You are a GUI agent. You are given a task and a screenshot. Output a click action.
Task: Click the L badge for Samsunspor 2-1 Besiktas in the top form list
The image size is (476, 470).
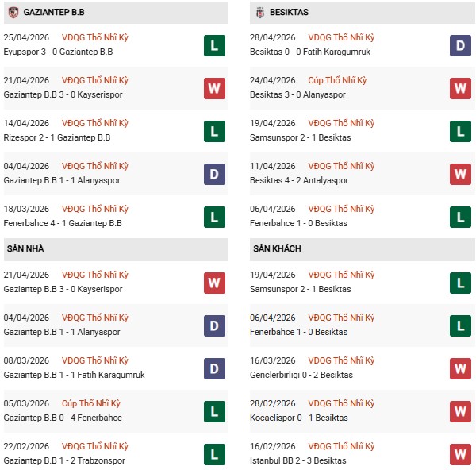pyautogui.click(x=459, y=131)
